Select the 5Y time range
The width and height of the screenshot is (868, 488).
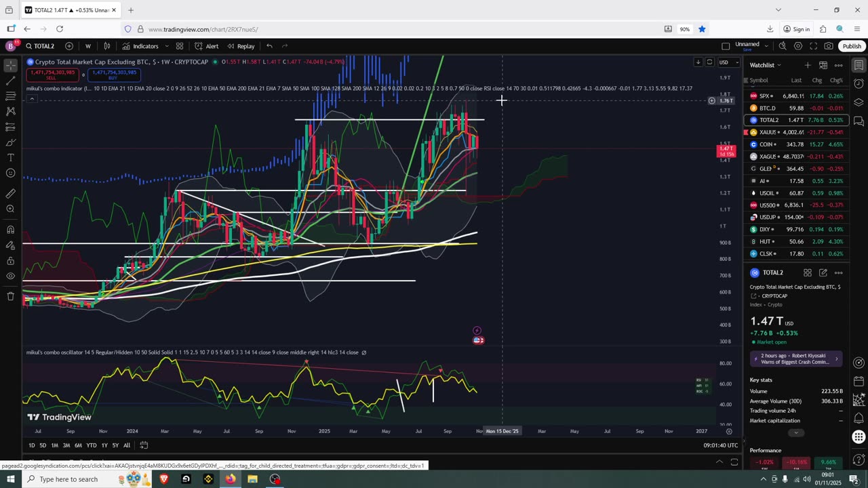coord(115,445)
